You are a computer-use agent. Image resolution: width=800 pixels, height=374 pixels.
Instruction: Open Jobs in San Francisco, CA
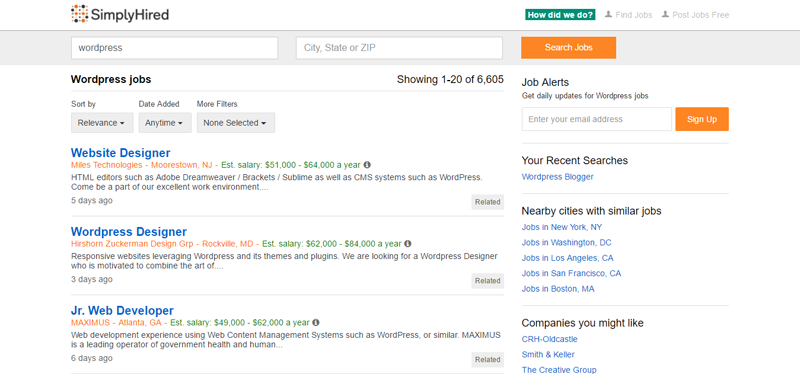point(571,273)
